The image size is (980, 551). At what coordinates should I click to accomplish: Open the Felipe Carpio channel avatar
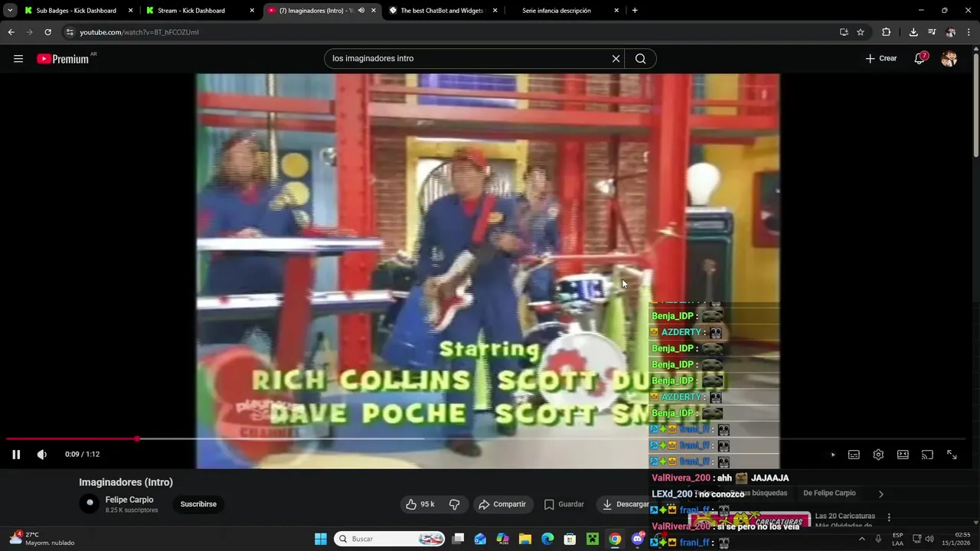coord(90,504)
